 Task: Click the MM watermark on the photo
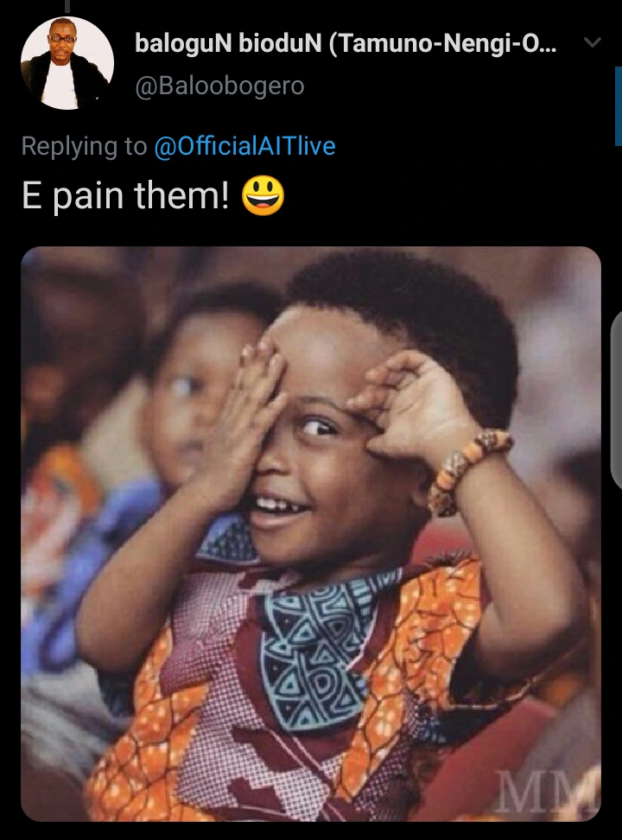[545, 792]
